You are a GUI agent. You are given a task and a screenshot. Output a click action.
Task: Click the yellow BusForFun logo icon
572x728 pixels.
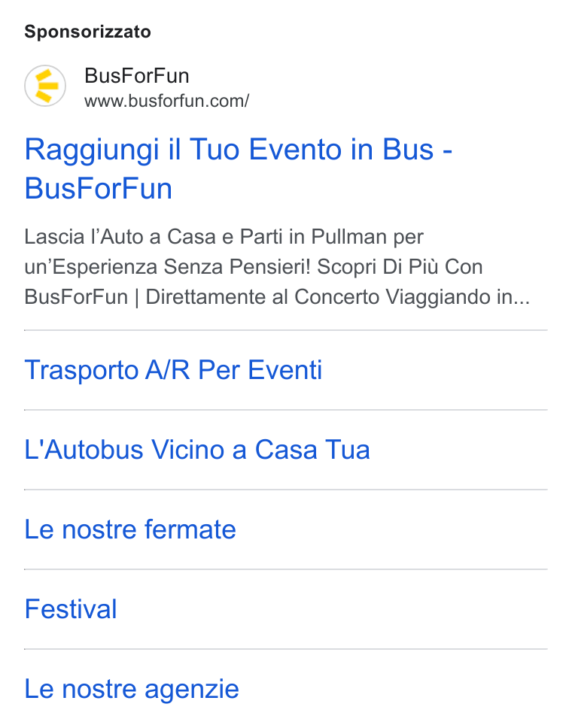(45, 86)
